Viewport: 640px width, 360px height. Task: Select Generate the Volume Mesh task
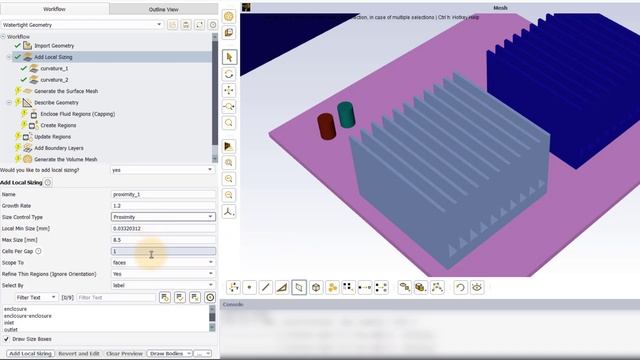[65, 160]
